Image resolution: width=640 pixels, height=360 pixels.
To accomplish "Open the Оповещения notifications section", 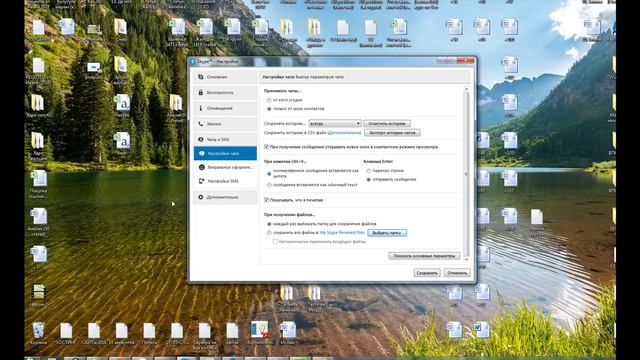I will click(x=225, y=108).
